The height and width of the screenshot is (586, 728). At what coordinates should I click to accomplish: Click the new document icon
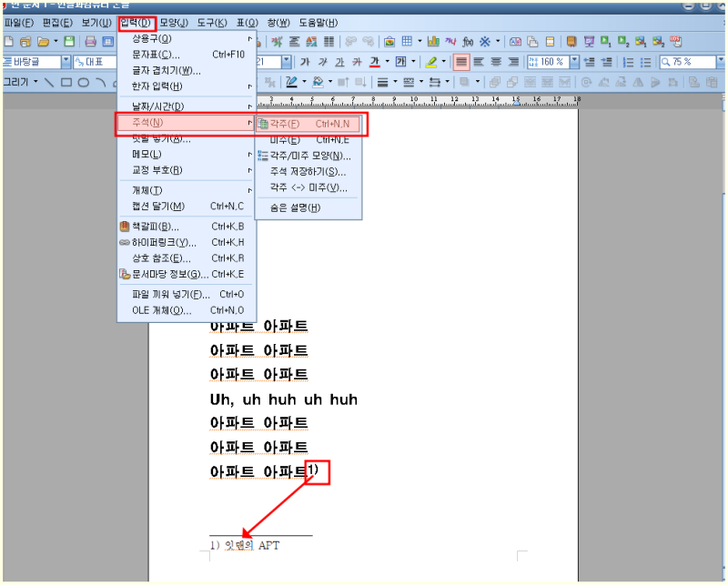(x=9, y=42)
